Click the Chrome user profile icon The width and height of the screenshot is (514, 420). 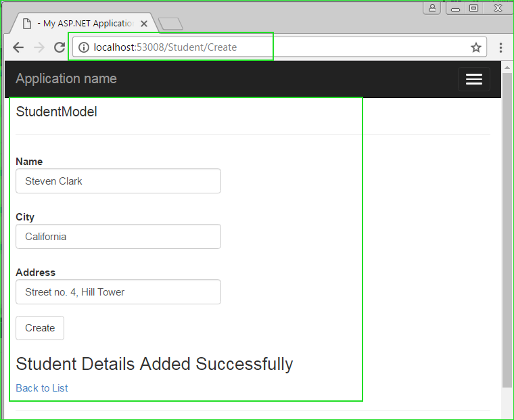pos(432,8)
